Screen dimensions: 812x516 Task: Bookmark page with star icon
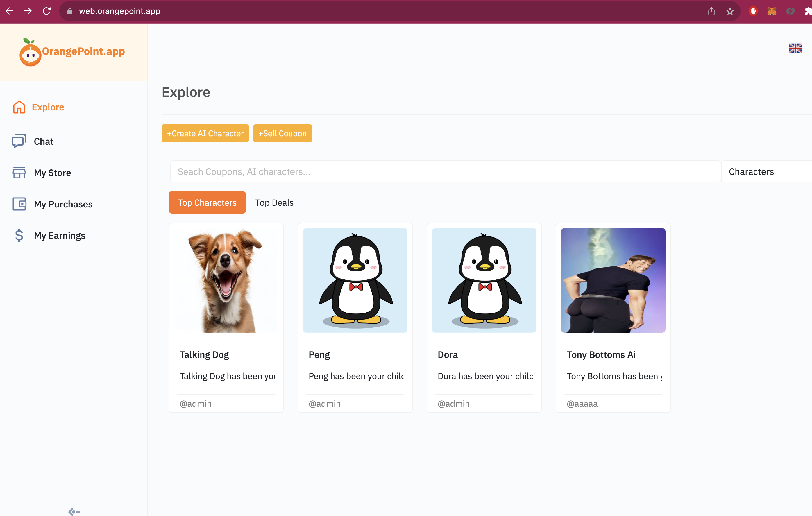point(730,11)
